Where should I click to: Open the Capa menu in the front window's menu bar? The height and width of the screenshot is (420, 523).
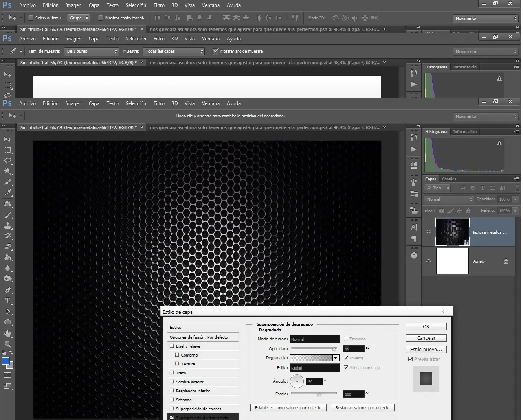pyautogui.click(x=94, y=103)
